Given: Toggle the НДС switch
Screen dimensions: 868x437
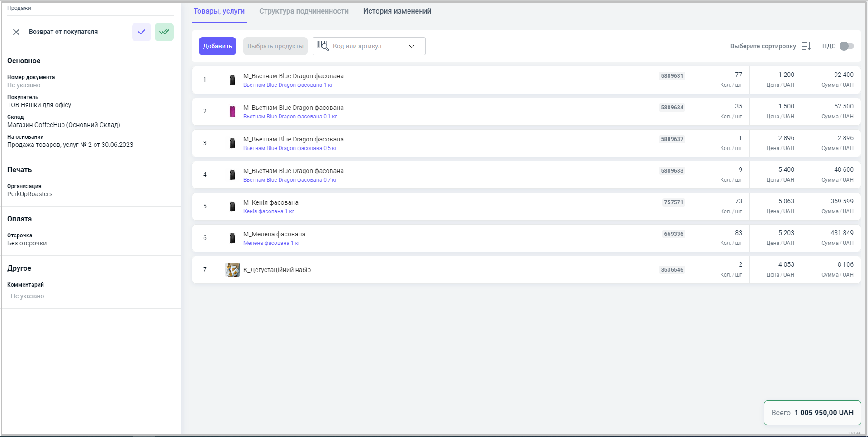Looking at the screenshot, I should click(x=846, y=46).
